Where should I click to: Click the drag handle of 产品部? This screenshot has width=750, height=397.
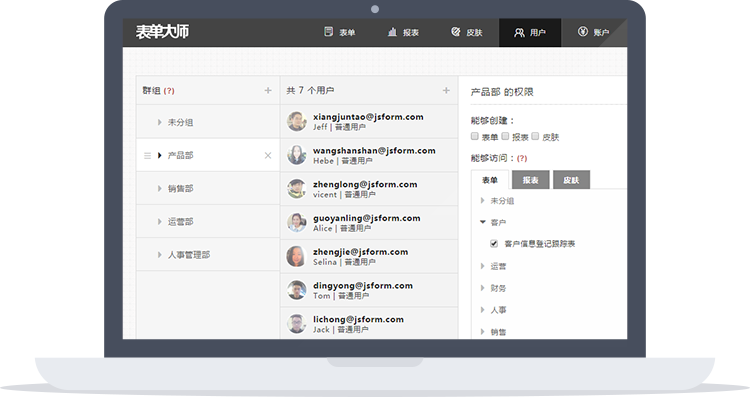tap(147, 155)
